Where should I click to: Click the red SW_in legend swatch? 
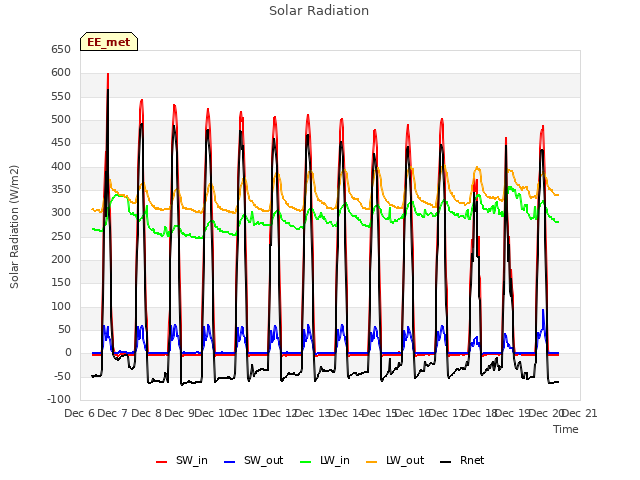(x=162, y=462)
